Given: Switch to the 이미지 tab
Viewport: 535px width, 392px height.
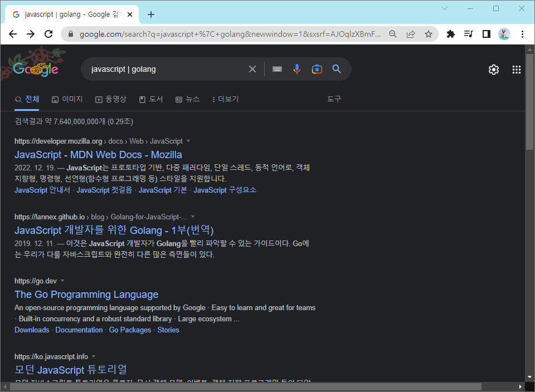Looking at the screenshot, I should [x=67, y=99].
